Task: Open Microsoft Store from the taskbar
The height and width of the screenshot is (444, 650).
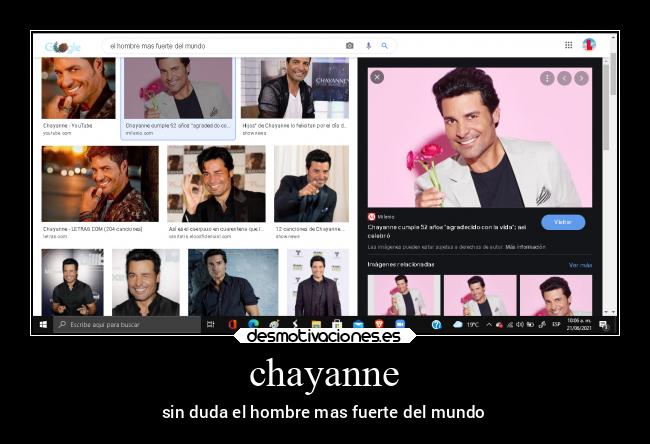Action: (337, 325)
